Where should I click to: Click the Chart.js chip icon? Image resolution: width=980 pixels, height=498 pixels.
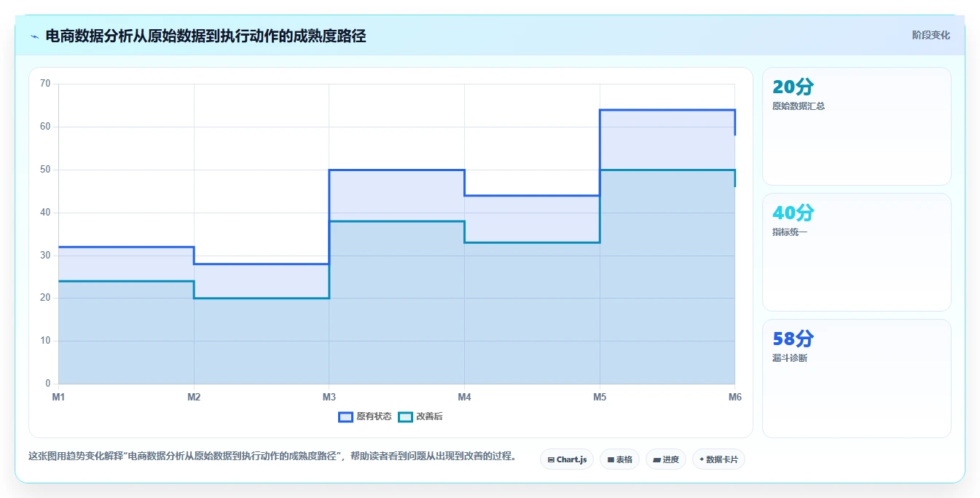(x=551, y=460)
